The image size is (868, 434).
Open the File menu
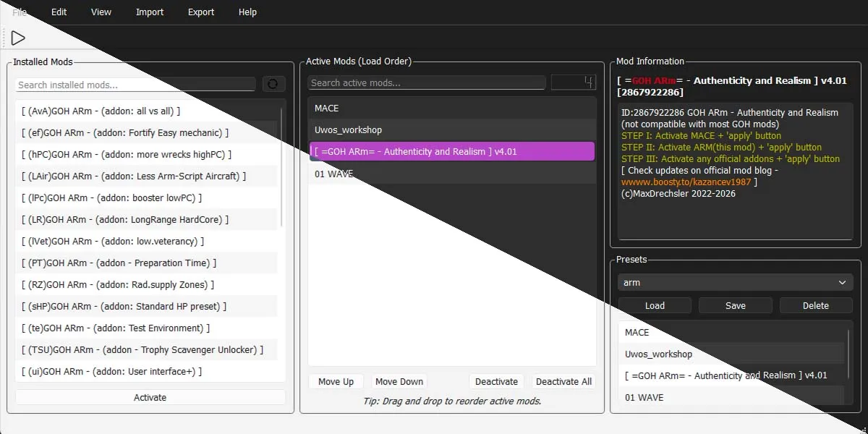tap(20, 12)
